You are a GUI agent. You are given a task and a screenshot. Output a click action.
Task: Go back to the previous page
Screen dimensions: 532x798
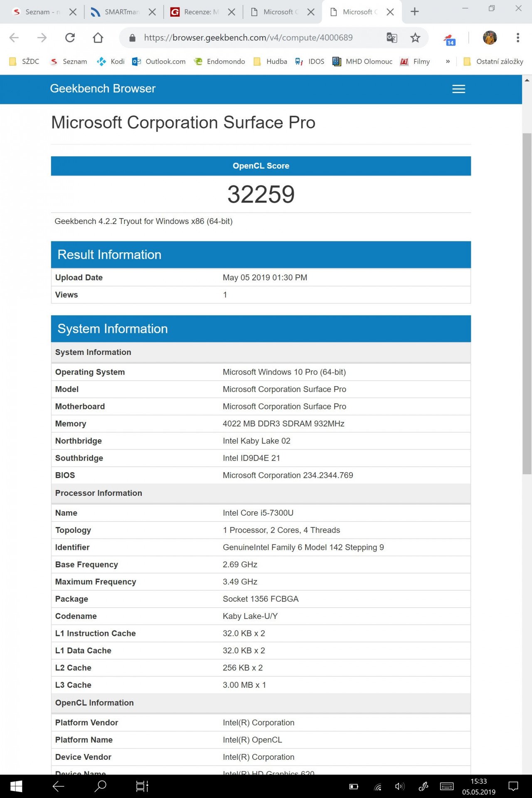[x=14, y=38]
